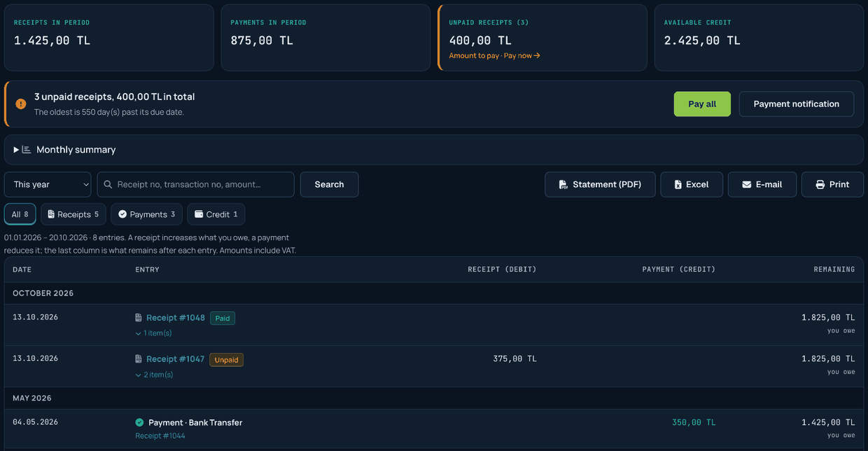
Task: Open the This year period dropdown
Action: coord(48,184)
